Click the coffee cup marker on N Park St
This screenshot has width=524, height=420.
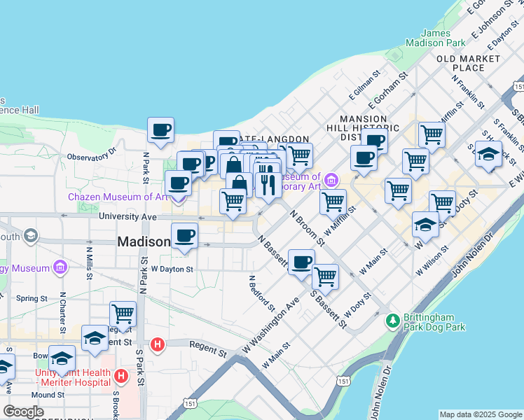(160, 129)
